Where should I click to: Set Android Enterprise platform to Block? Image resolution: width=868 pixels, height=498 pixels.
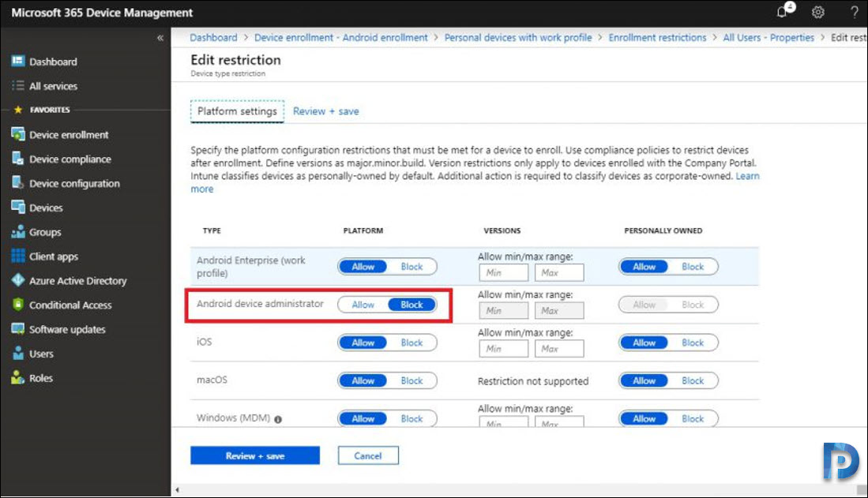point(411,267)
